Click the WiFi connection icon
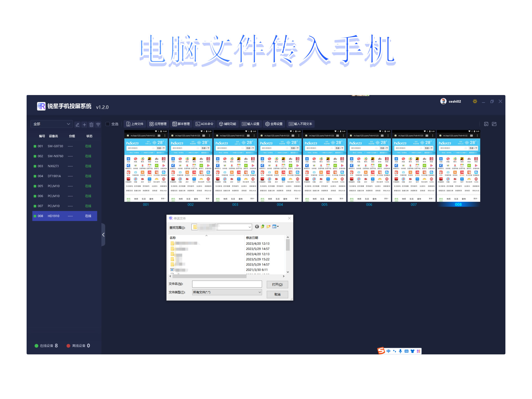The height and width of the screenshot is (399, 532). [98, 125]
